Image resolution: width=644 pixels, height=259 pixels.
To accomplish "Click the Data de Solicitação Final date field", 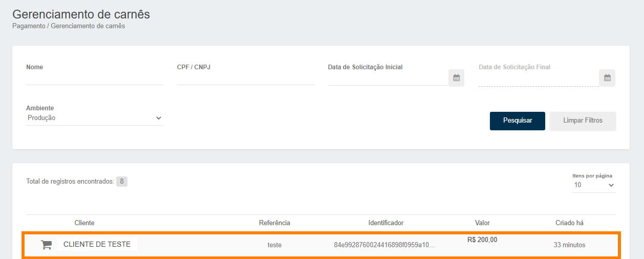I will click(x=538, y=79).
